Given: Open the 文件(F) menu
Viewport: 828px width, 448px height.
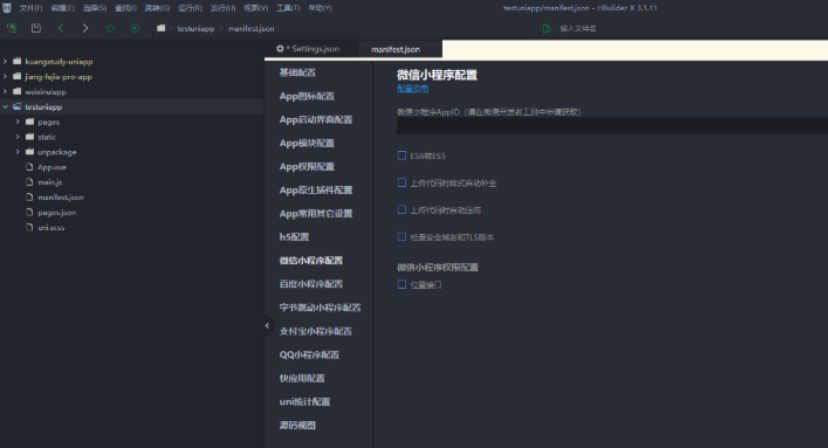Looking at the screenshot, I should click(x=31, y=8).
